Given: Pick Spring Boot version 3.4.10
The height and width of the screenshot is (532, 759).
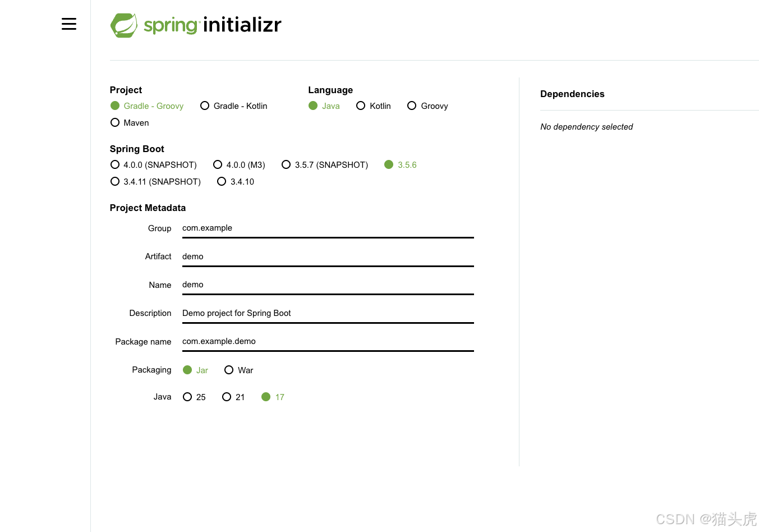Looking at the screenshot, I should pos(236,182).
